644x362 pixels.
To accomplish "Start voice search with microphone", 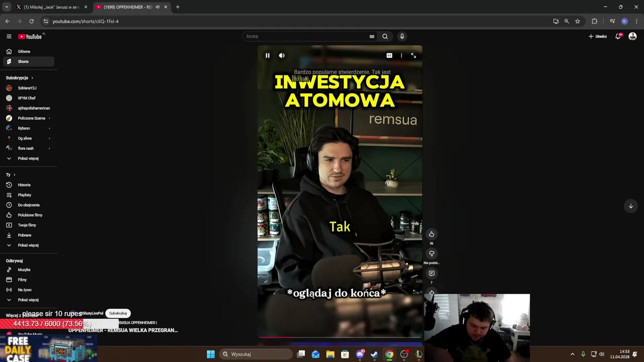I will coord(401,36).
